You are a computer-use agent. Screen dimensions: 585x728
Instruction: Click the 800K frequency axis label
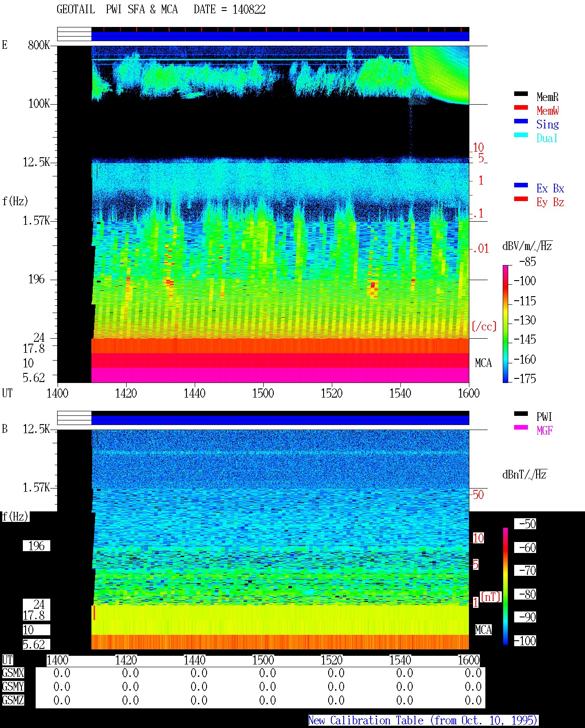(x=39, y=45)
